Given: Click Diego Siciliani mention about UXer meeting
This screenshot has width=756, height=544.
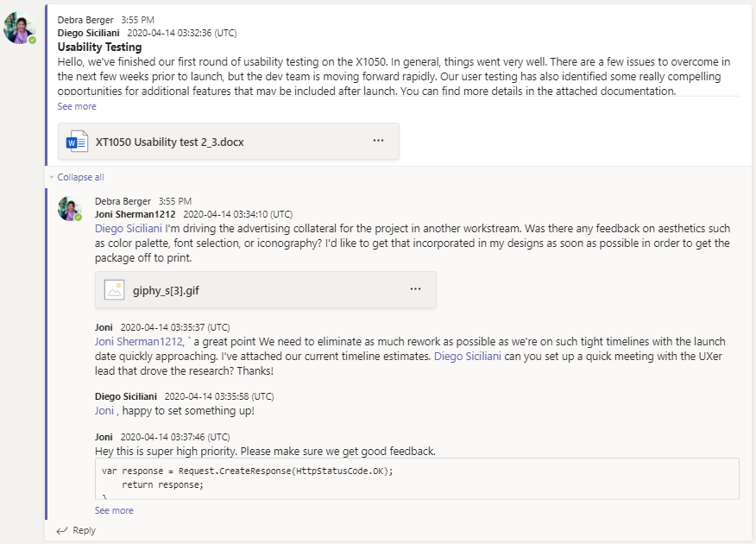Looking at the screenshot, I should pyautogui.click(x=468, y=357).
